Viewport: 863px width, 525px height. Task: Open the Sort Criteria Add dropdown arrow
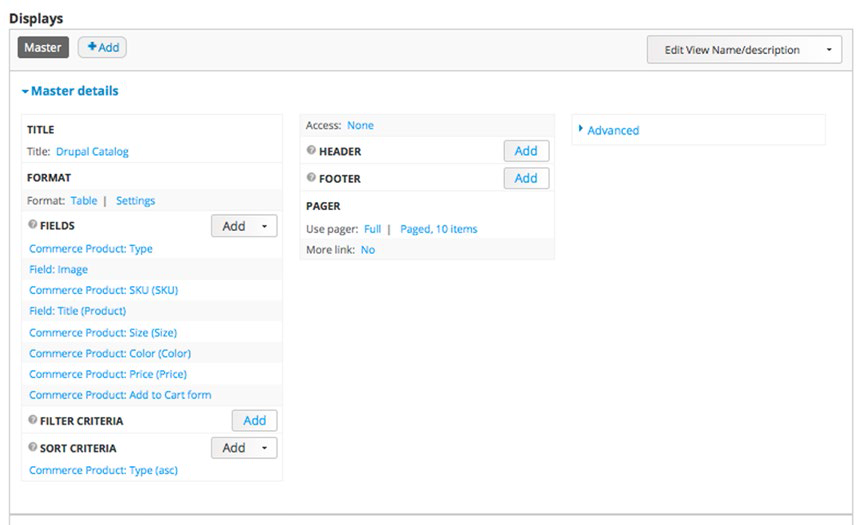pos(265,448)
